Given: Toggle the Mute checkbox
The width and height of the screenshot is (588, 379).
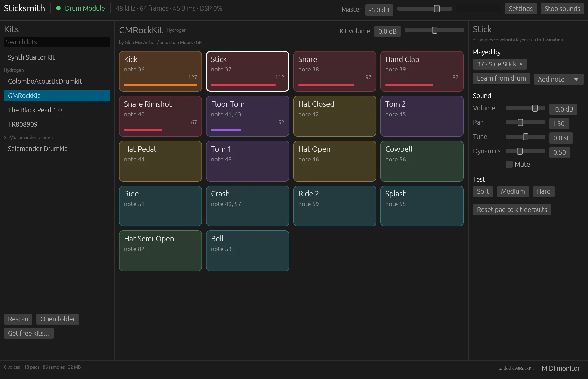Looking at the screenshot, I should pos(509,164).
